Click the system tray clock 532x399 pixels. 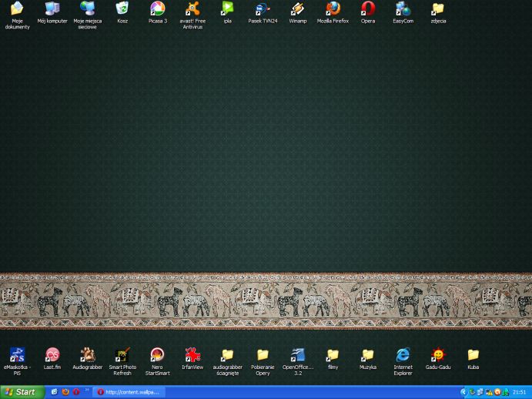[x=520, y=392]
